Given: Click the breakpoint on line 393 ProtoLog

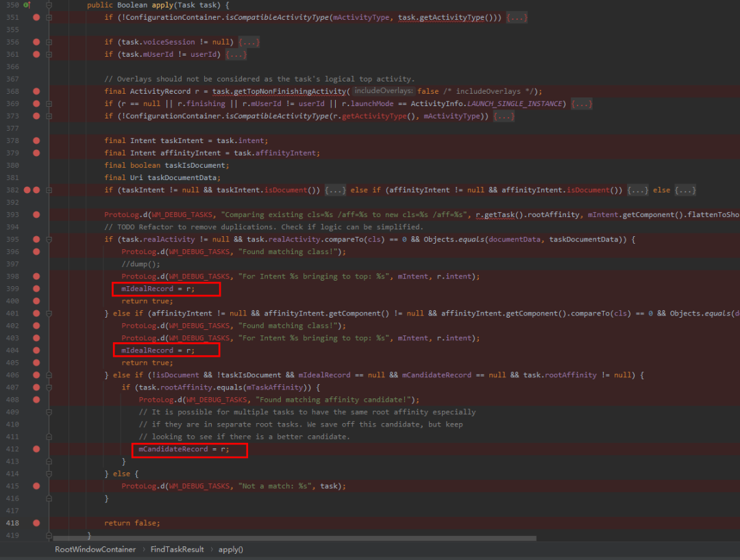Looking at the screenshot, I should [x=36, y=214].
